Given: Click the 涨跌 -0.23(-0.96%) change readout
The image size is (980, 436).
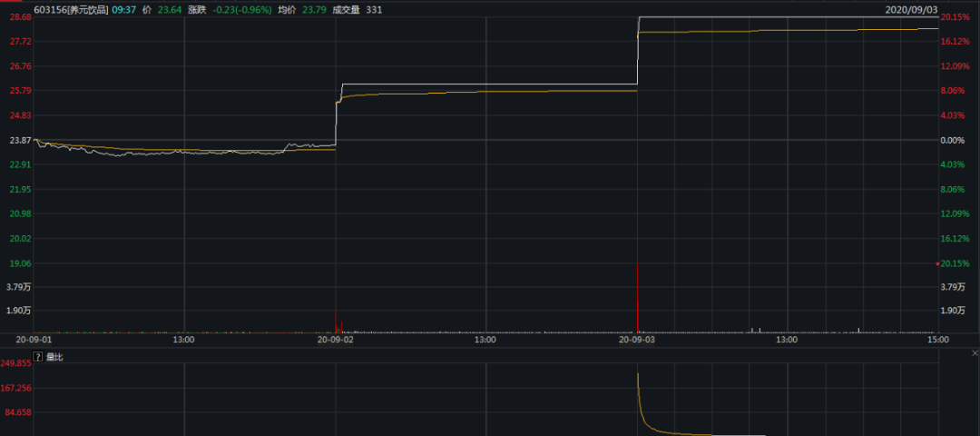Looking at the screenshot, I should pos(236,9).
